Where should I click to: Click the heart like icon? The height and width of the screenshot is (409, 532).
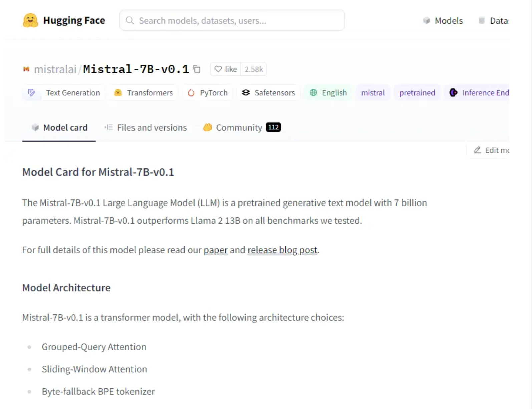pos(218,69)
